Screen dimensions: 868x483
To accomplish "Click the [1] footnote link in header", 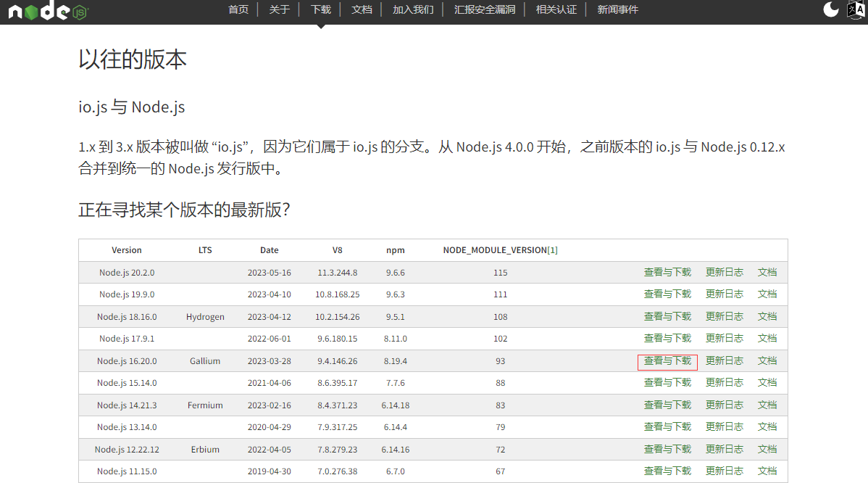I will (x=553, y=250).
